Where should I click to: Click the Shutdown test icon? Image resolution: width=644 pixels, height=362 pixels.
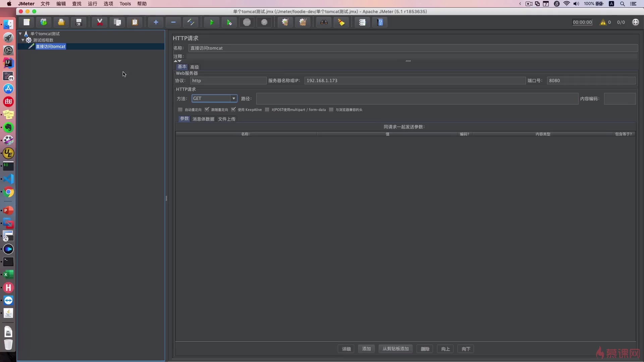coord(264,22)
